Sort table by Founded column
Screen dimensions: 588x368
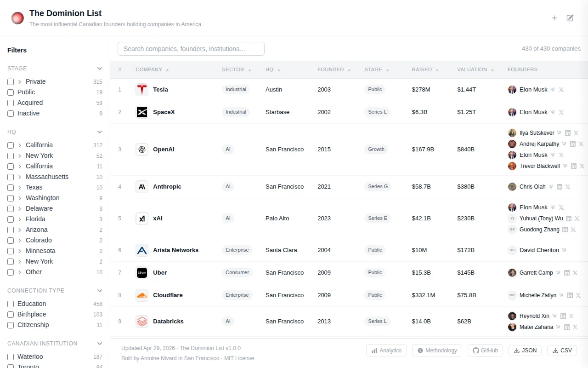pos(334,69)
